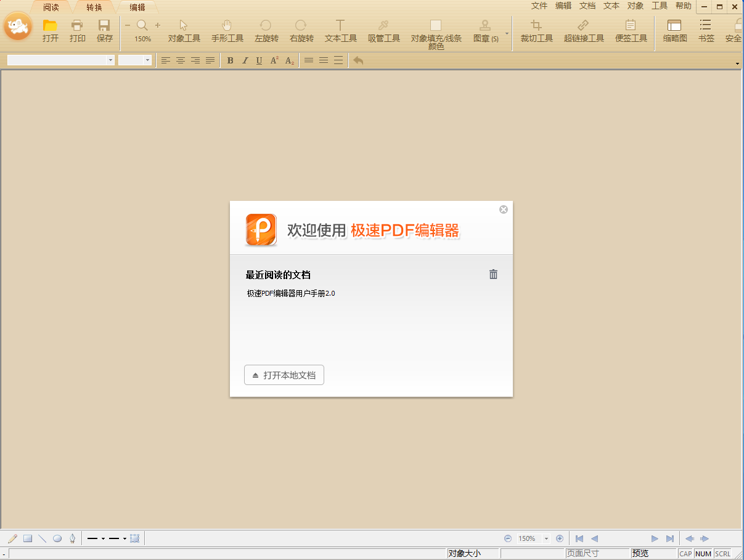Switch to the 编辑 tab
Viewport: 744px width, 560px height.
(x=137, y=7)
